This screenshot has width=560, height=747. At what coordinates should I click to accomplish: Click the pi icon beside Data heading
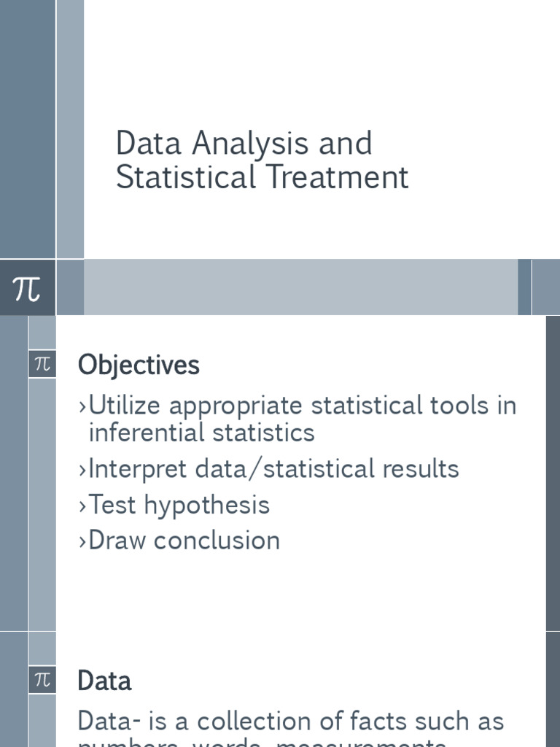point(42,680)
